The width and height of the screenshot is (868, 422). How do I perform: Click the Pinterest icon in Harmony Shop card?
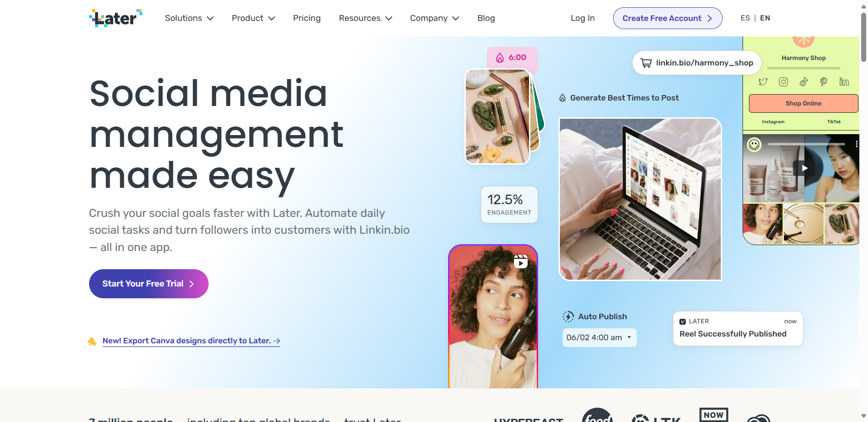pos(823,82)
